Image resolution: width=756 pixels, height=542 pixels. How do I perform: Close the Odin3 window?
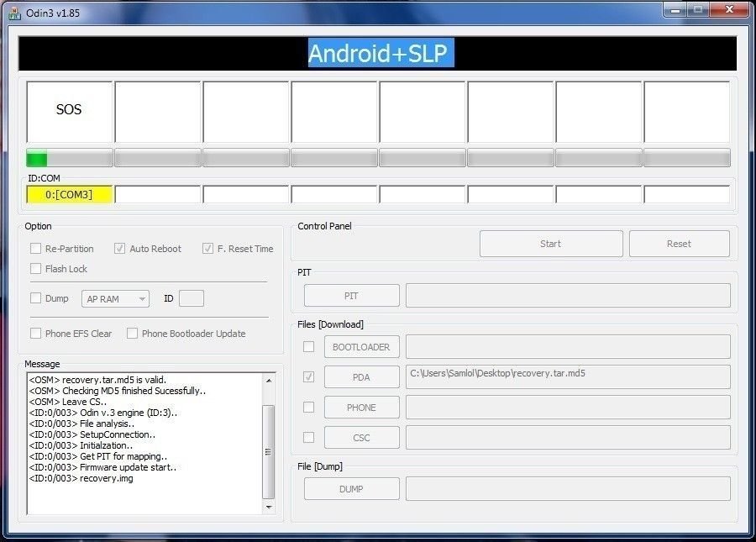click(x=729, y=9)
